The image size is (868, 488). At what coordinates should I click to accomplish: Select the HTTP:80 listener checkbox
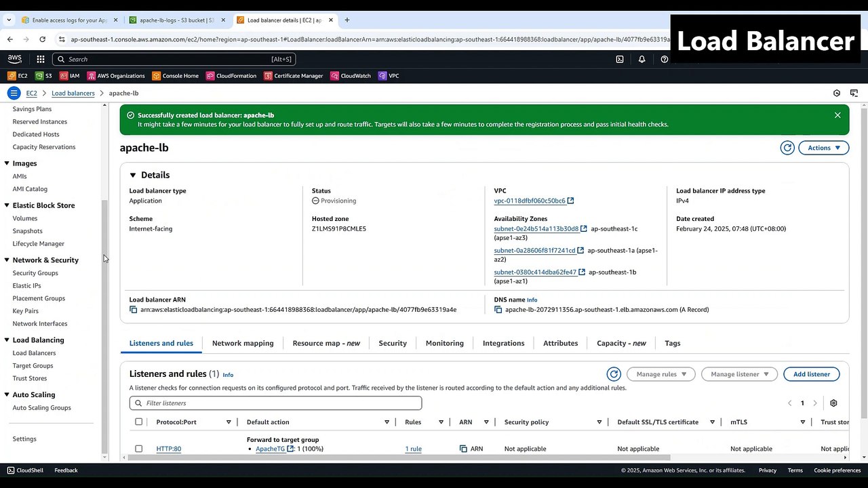(139, 449)
